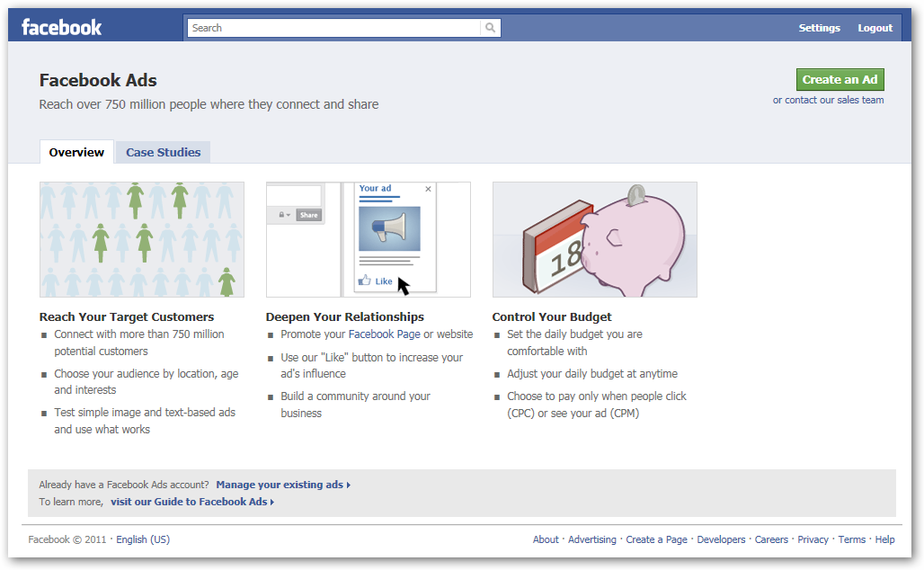Select the Overview tab
The height and width of the screenshot is (570, 924).
point(76,152)
